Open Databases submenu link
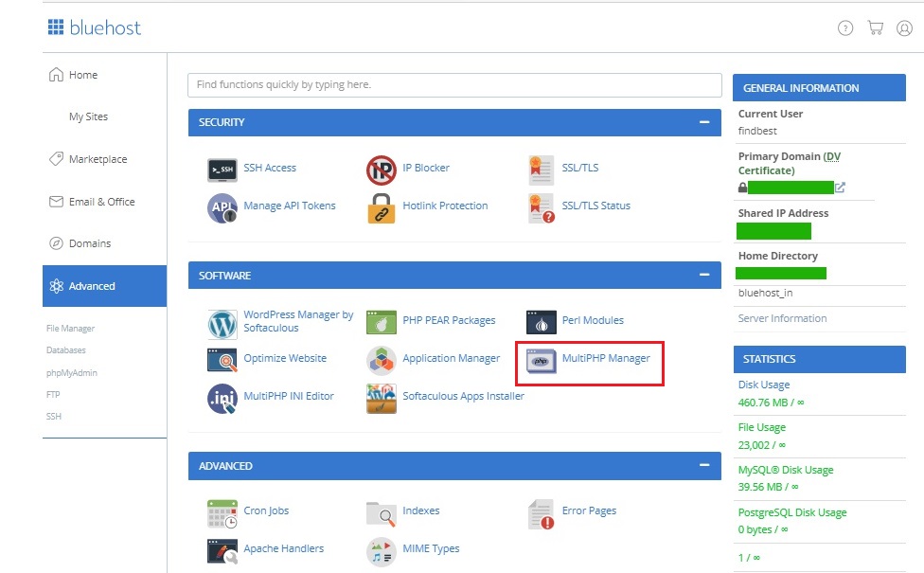 (x=66, y=350)
